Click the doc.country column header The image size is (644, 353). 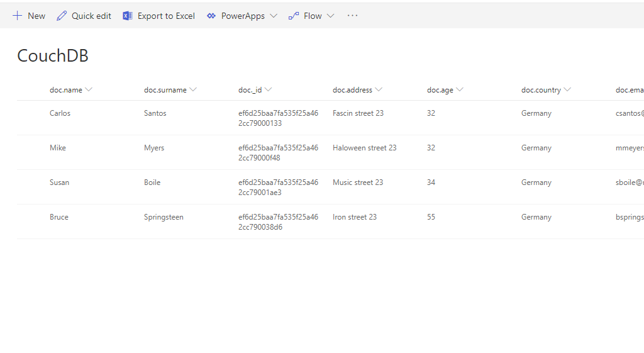(x=541, y=90)
